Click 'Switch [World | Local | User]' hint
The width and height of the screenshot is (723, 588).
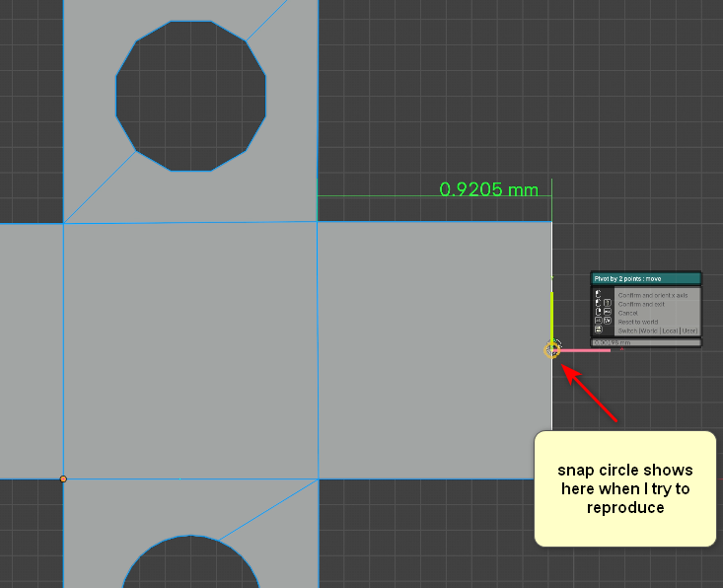[x=658, y=331]
